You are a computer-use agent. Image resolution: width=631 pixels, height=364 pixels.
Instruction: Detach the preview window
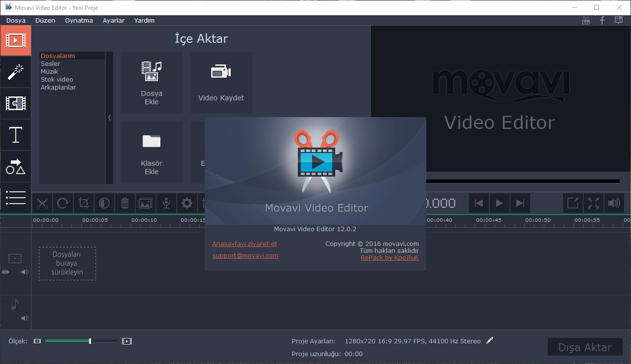pyautogui.click(x=573, y=203)
